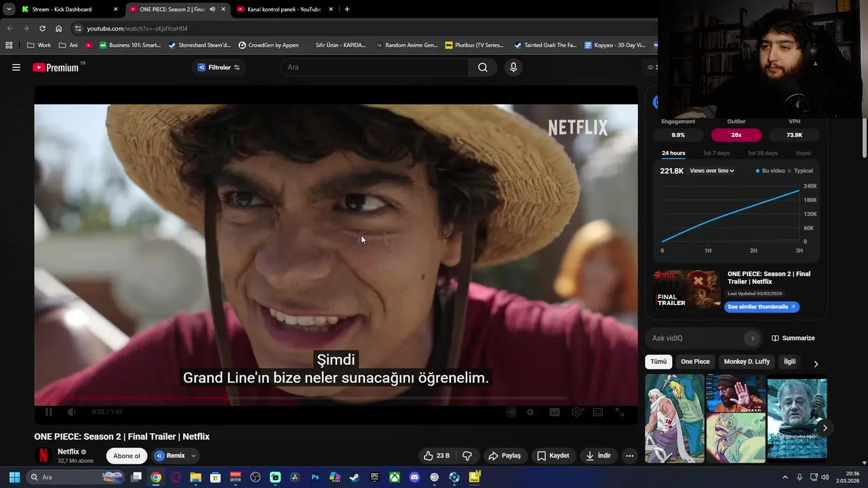868x488 pixels.
Task: Open a new browser tab with plus
Action: pyautogui.click(x=347, y=9)
